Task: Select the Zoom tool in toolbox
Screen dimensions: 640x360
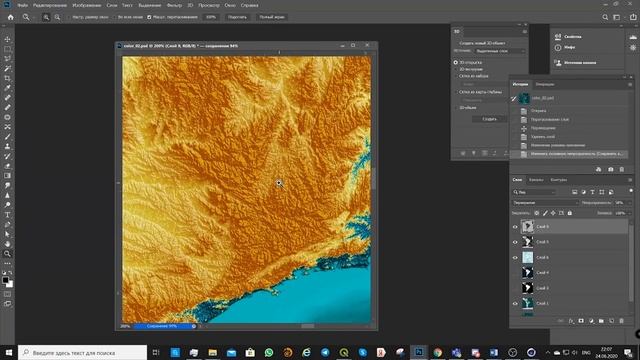Action: pos(7,253)
